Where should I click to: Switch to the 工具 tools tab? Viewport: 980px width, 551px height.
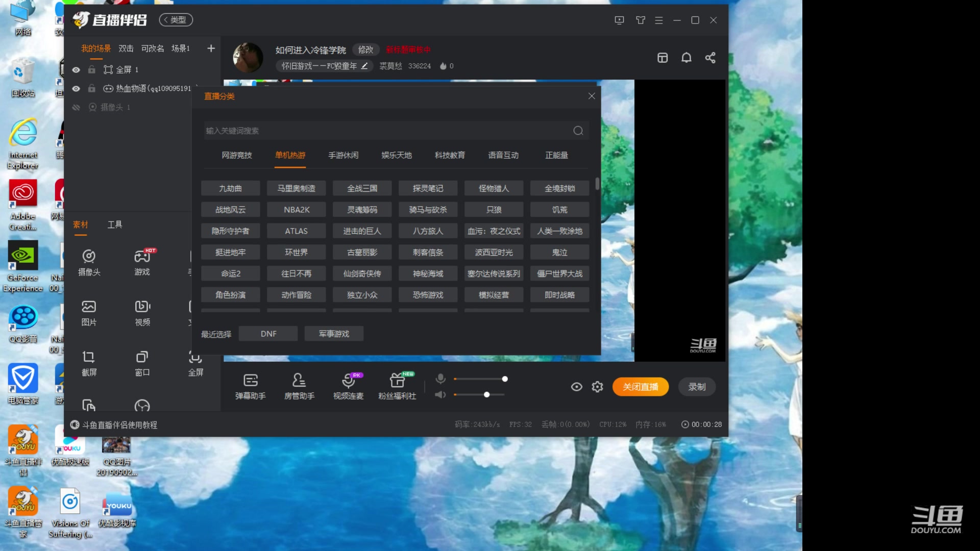115,224
